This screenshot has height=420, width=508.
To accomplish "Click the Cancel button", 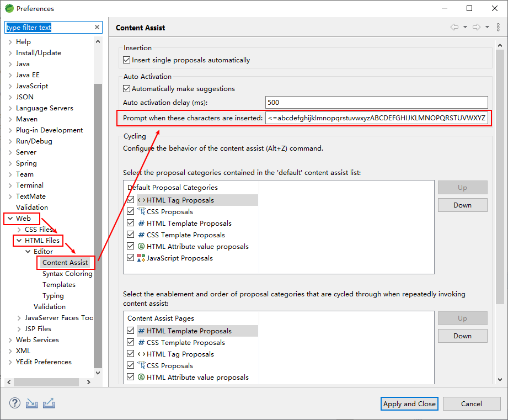I will 472,404.
